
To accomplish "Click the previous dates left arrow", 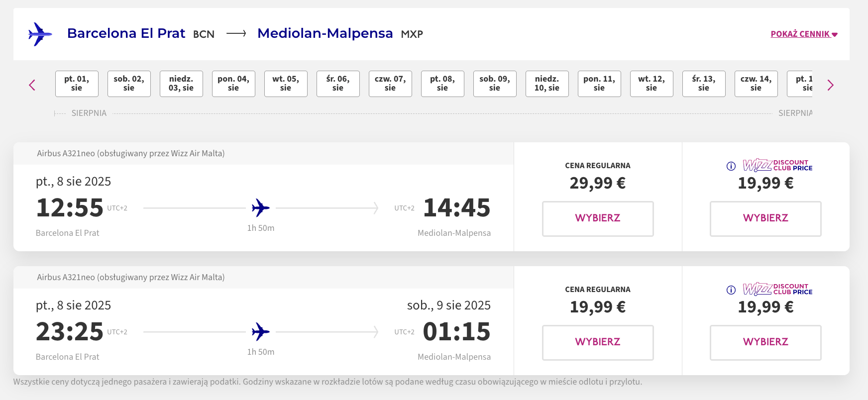I will click(x=32, y=85).
